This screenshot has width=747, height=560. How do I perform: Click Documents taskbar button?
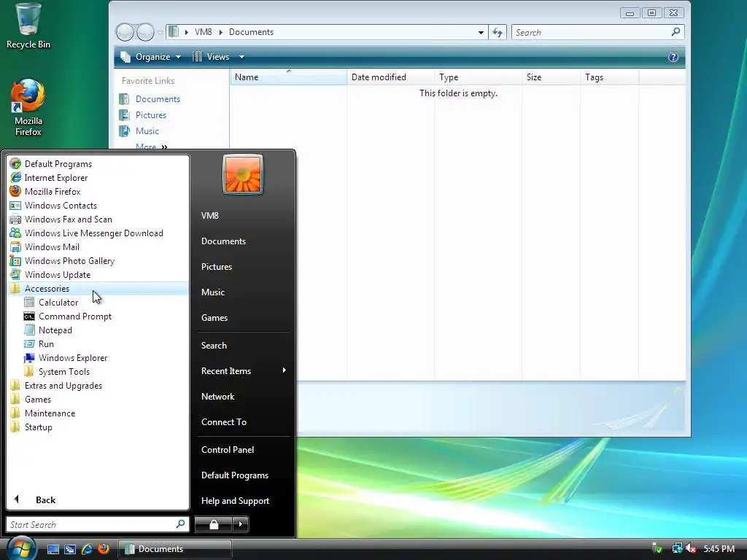coord(175,549)
